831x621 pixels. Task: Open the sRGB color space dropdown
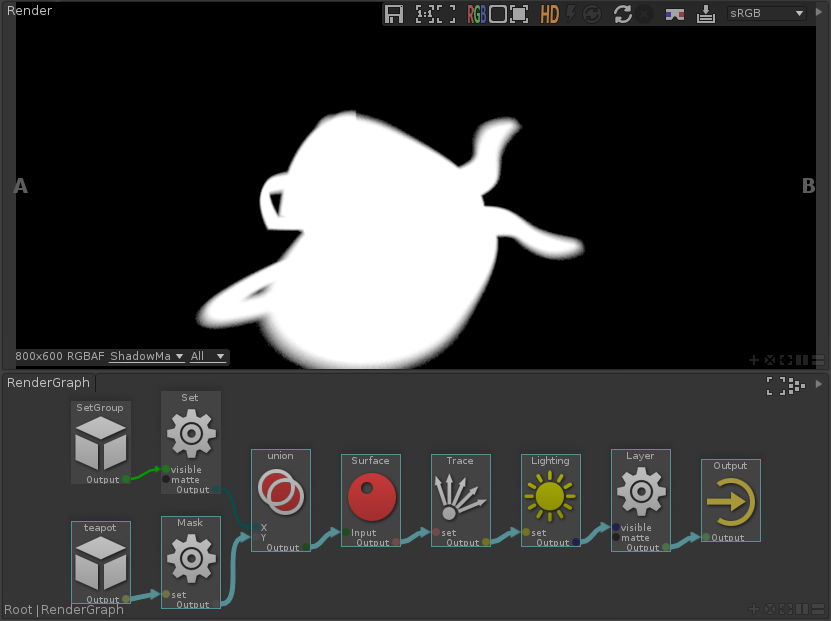click(766, 14)
